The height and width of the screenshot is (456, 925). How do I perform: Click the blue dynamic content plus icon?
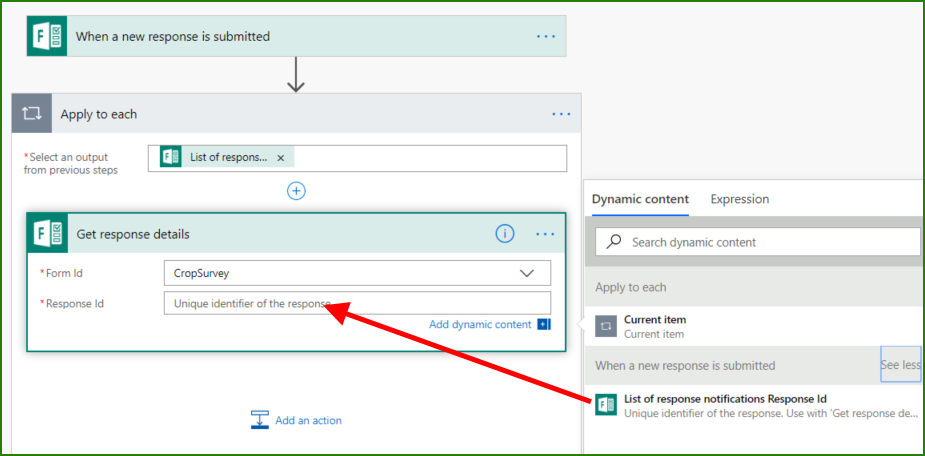click(x=544, y=324)
